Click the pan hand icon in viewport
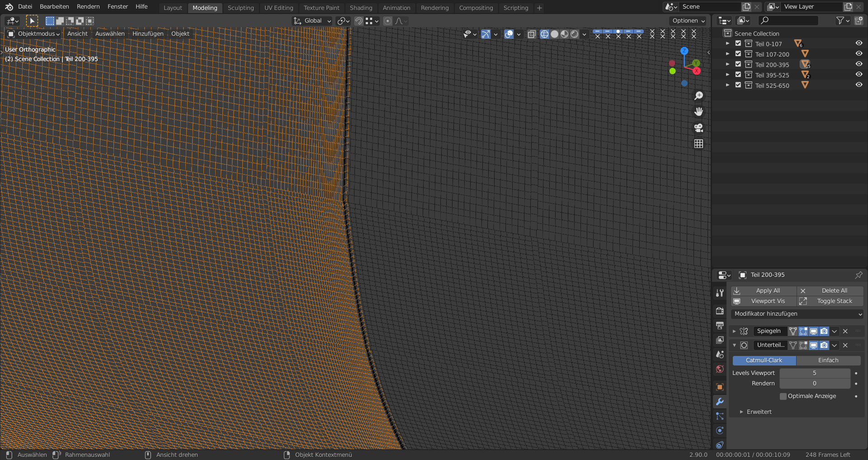 (698, 112)
